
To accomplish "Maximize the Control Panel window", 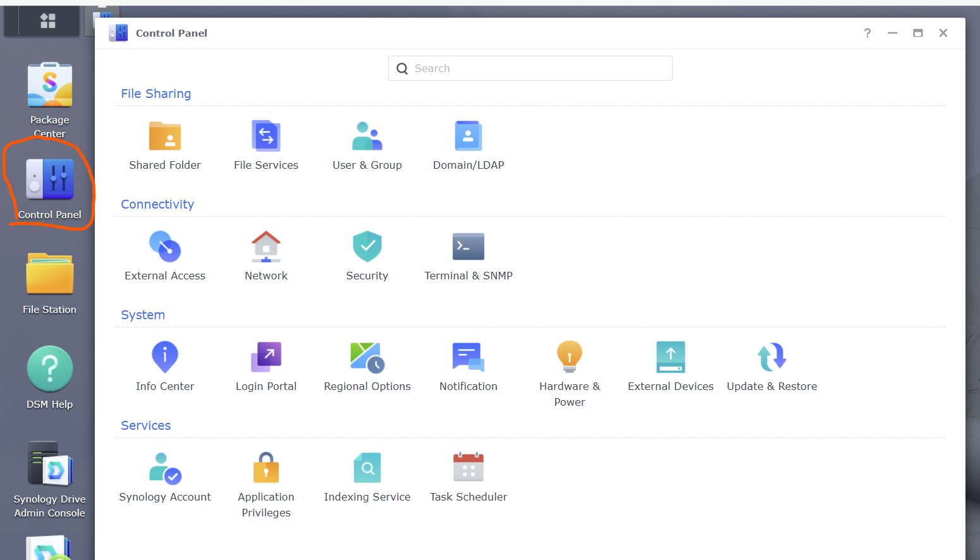I will (918, 33).
